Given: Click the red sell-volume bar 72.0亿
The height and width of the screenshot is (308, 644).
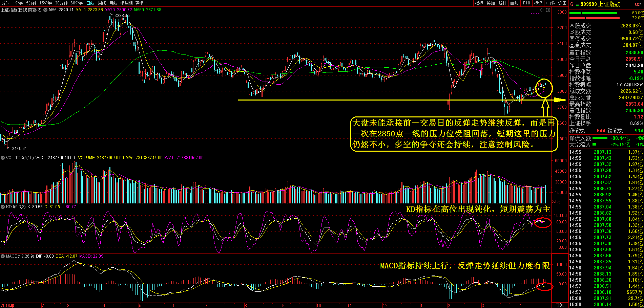Looking at the screenshot, I should pyautogui.click(x=595, y=18).
